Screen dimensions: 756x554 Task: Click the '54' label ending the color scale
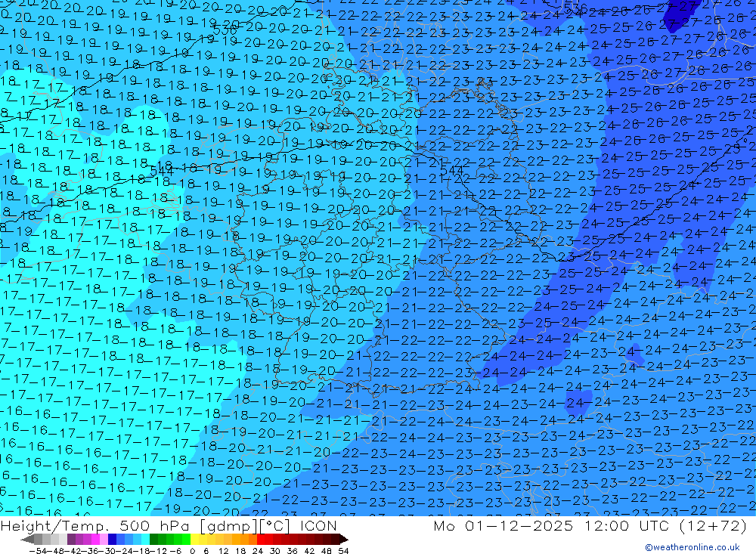343,551
